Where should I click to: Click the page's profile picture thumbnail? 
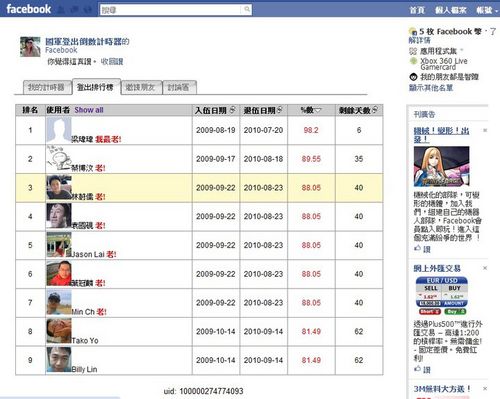click(x=30, y=47)
